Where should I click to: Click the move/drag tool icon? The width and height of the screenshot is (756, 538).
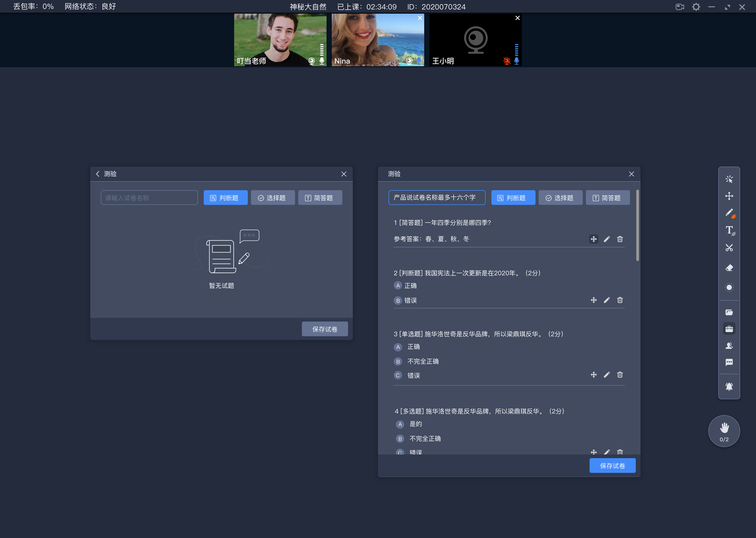click(x=729, y=196)
